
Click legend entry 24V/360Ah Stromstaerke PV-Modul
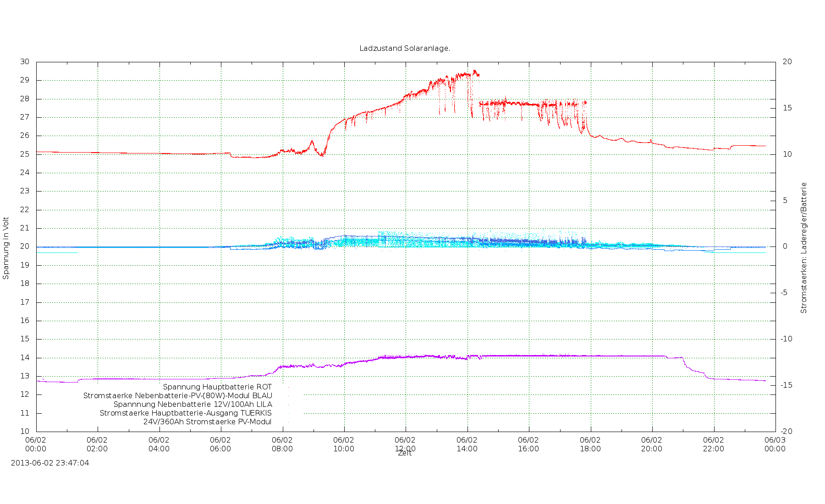coord(207,422)
